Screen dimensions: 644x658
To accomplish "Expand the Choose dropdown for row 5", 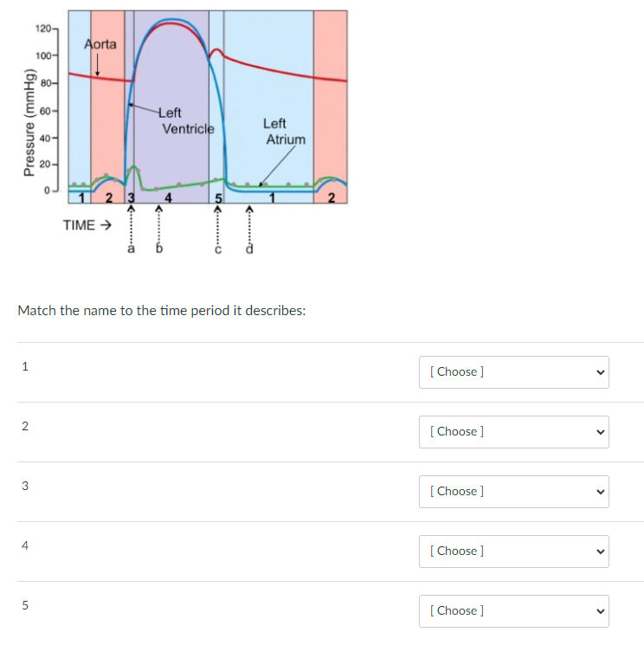I will click(x=513, y=611).
